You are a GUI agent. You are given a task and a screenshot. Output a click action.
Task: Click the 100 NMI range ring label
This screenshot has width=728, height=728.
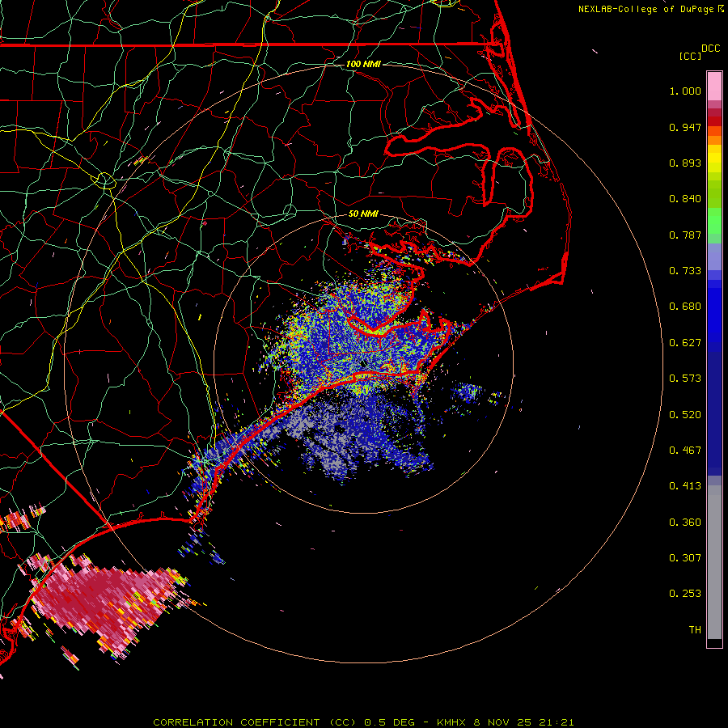pyautogui.click(x=363, y=64)
